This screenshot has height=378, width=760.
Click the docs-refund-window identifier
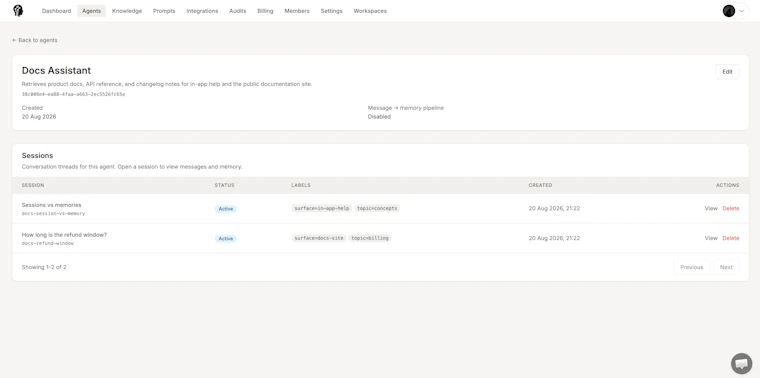[x=48, y=243]
